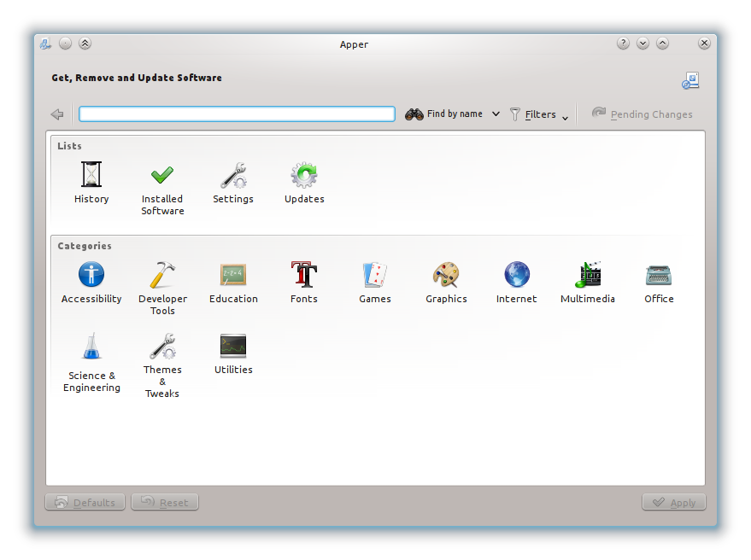
Task: Browse Themes & Tweaks category
Action: coord(162,365)
